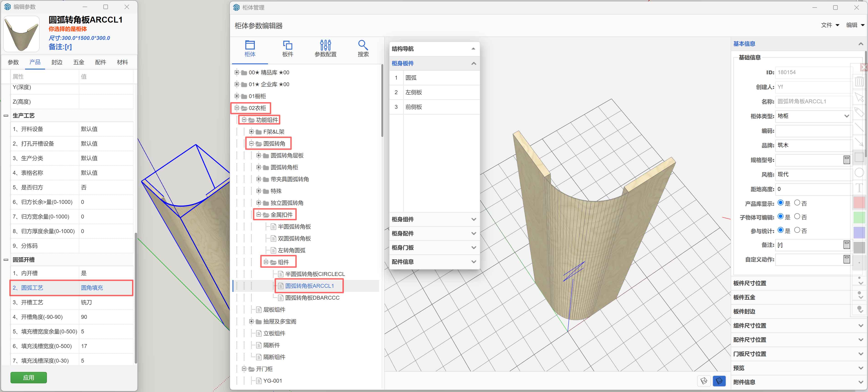The width and height of the screenshot is (868, 392).
Task: Open the 柜体类型 dropdown
Action: [812, 116]
